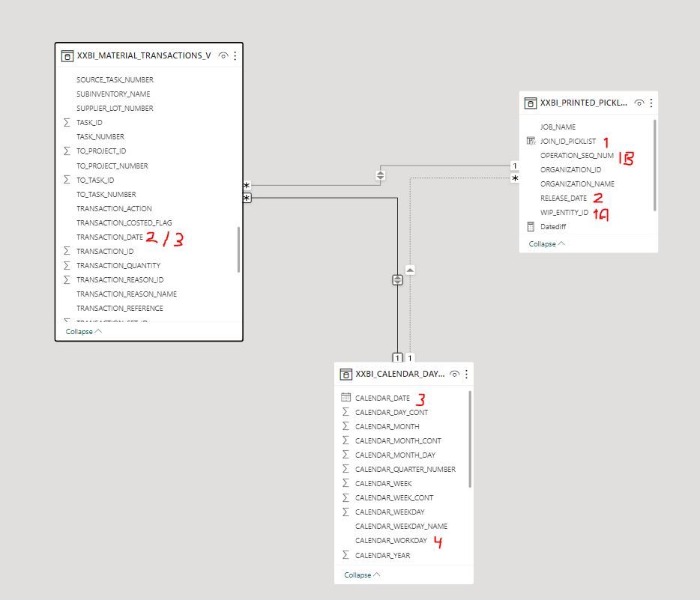Toggle visibility of XXBI_PRINTED_PICKL table
700x600 pixels.
tap(639, 103)
